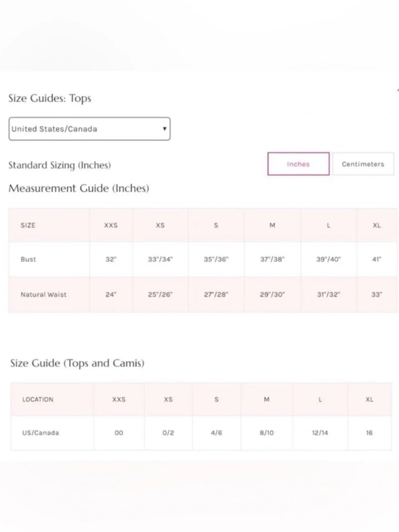Select the 33"/34" bust cell for XS

click(160, 259)
